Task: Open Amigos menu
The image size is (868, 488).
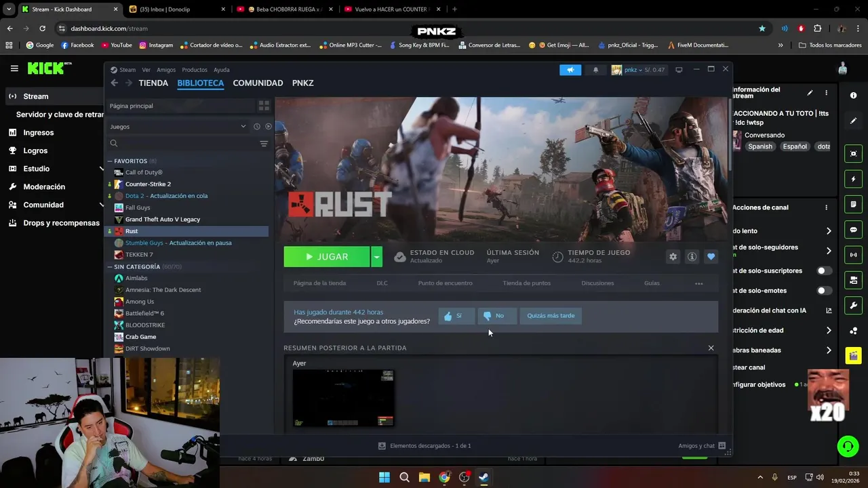Action: (166, 70)
